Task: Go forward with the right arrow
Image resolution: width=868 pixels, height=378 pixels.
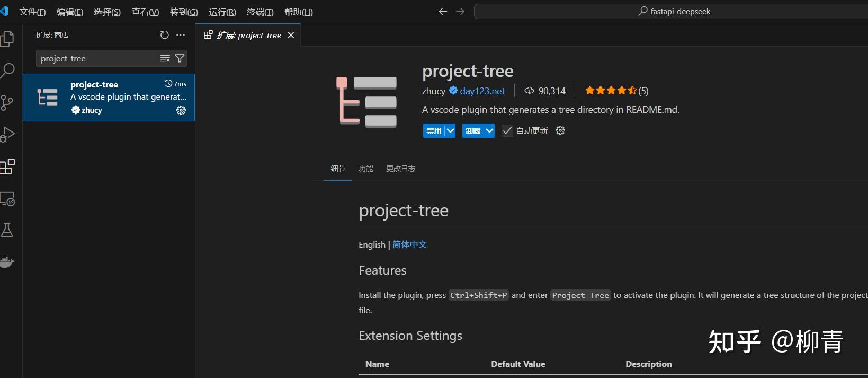Action: [460, 12]
